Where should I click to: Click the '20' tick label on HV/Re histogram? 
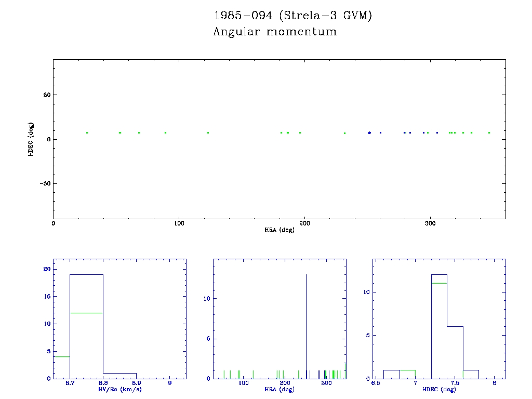[47, 269]
